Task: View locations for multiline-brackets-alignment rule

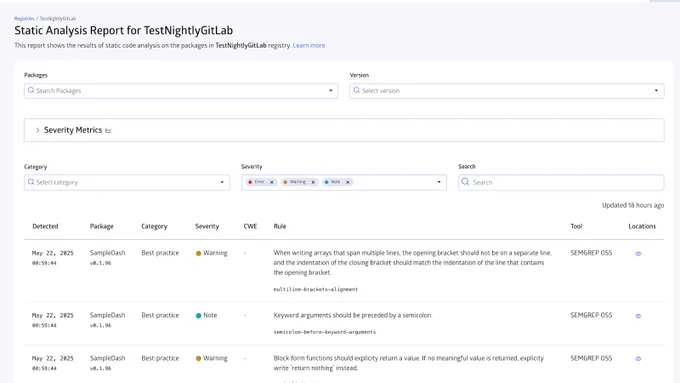Action: 638,254
